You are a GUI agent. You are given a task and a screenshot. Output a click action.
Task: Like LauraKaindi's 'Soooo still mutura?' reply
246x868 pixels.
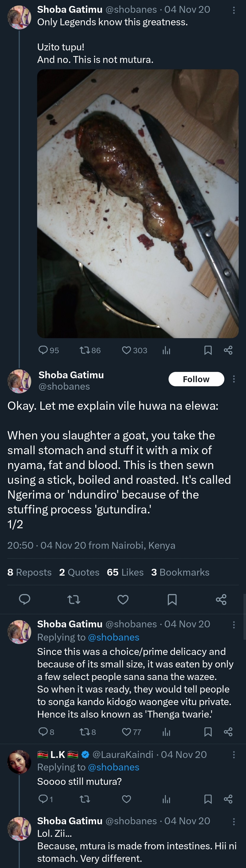126,799
